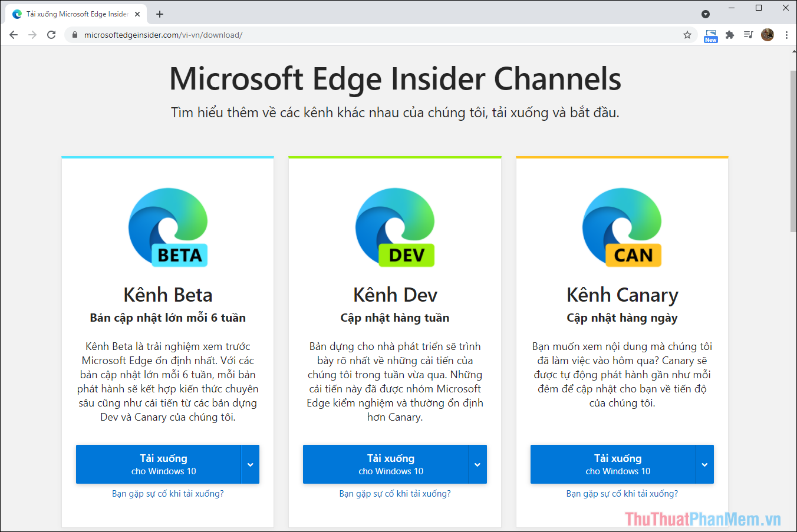The height and width of the screenshot is (532, 797).
Task: Click the 'Kênh Canary' heading
Action: [x=623, y=295]
